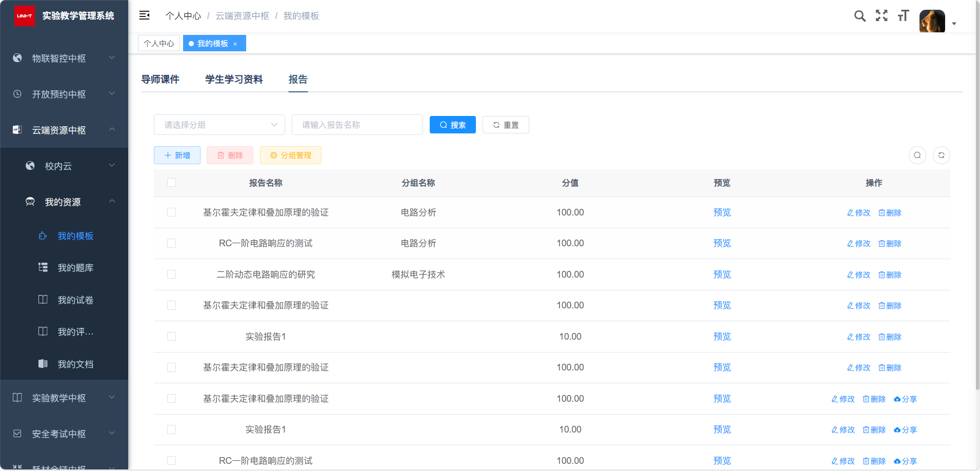This screenshot has width=980, height=471.
Task: Open the font size adjustment icon
Action: (x=903, y=16)
